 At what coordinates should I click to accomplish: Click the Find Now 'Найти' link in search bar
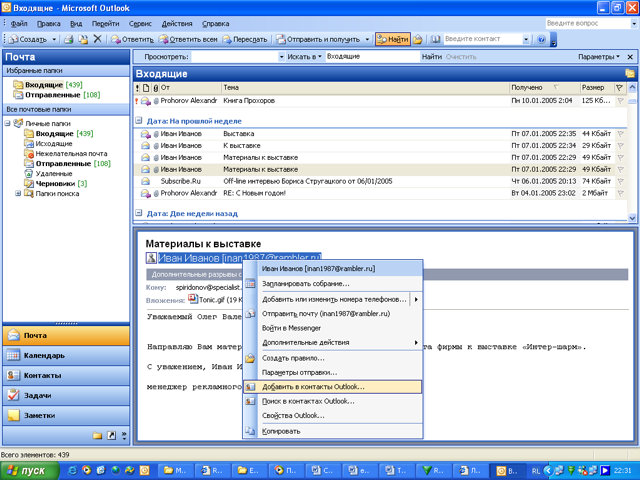431,57
